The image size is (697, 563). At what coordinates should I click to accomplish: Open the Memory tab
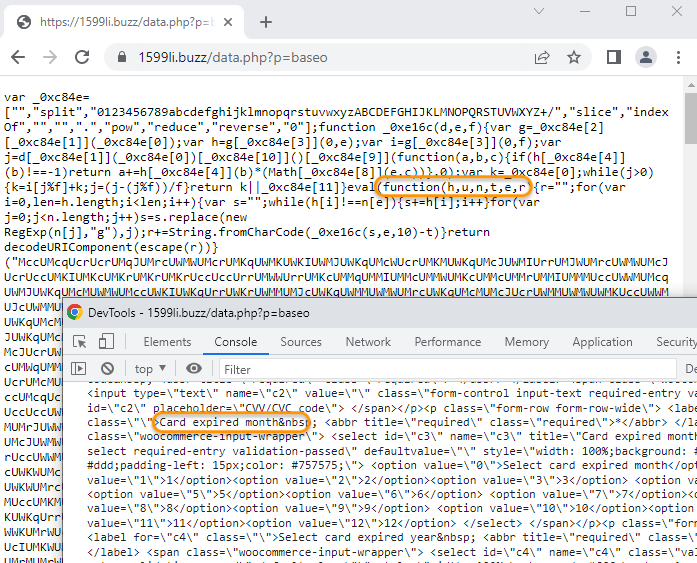tap(527, 342)
